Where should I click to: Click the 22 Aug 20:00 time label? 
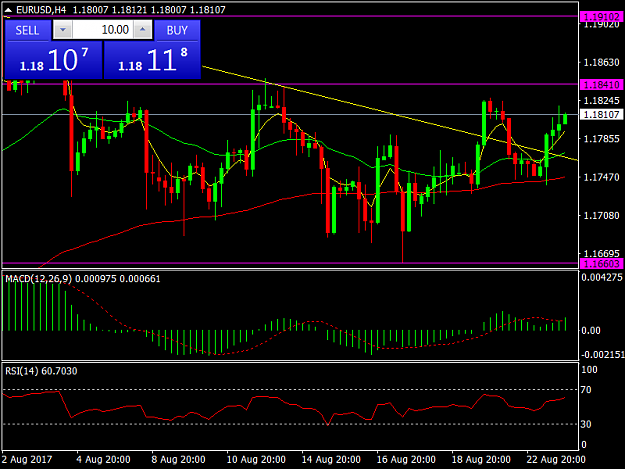(556, 459)
